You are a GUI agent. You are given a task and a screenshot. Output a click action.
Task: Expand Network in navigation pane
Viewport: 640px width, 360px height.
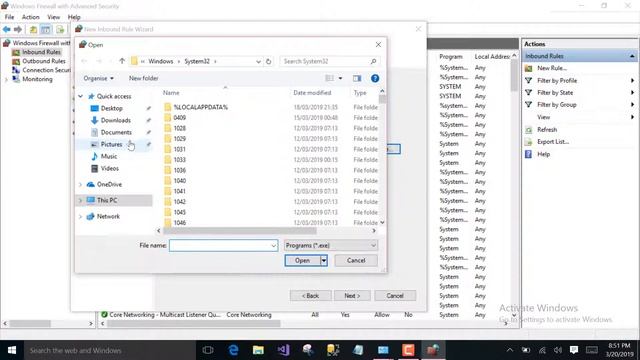click(x=80, y=217)
